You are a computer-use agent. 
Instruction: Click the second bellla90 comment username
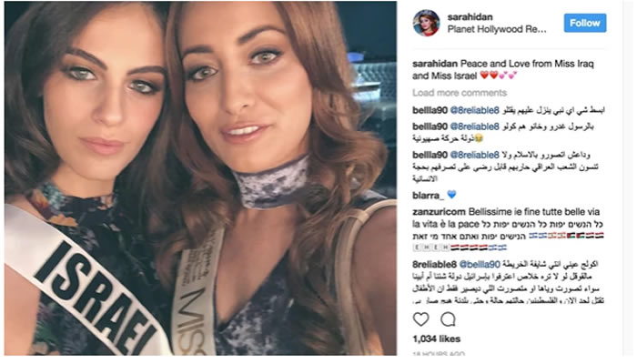[x=430, y=126]
